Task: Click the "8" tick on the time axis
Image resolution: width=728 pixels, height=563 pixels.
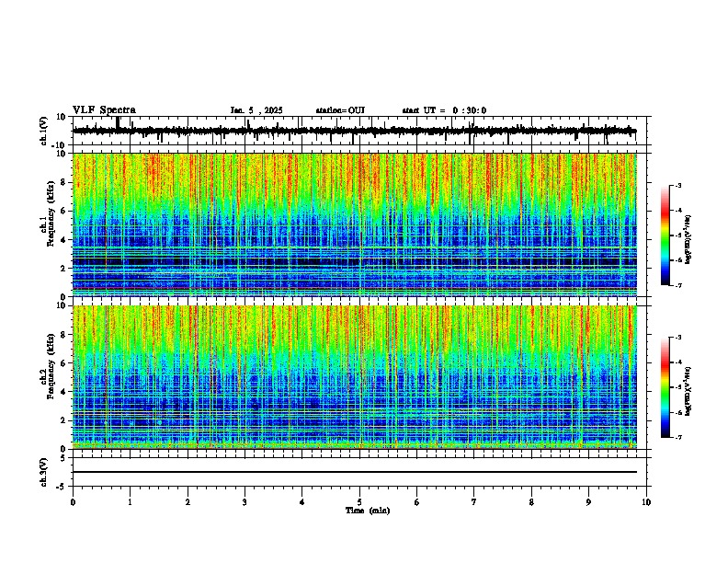Action: [x=531, y=502]
